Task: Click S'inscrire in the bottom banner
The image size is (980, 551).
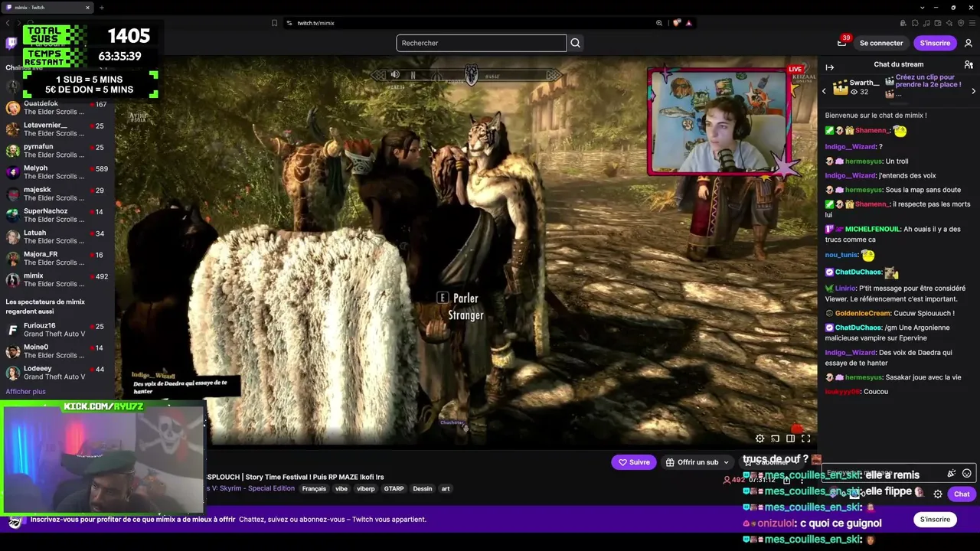Action: click(935, 520)
